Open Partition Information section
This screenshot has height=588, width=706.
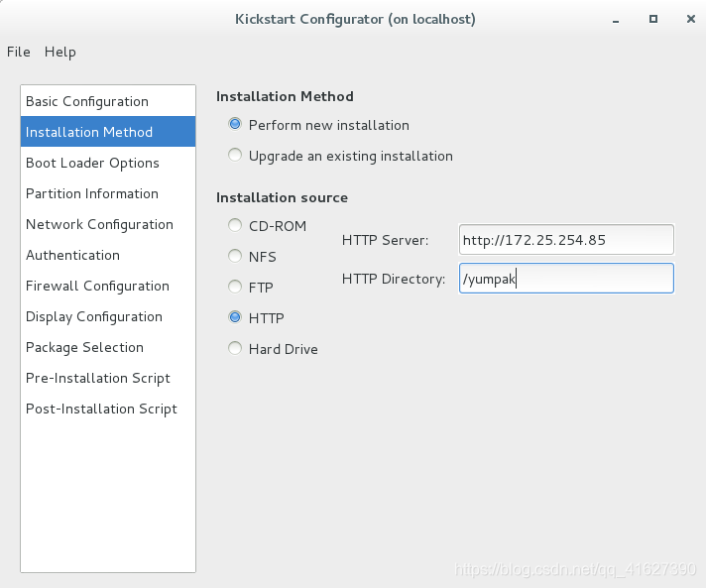tap(108, 193)
